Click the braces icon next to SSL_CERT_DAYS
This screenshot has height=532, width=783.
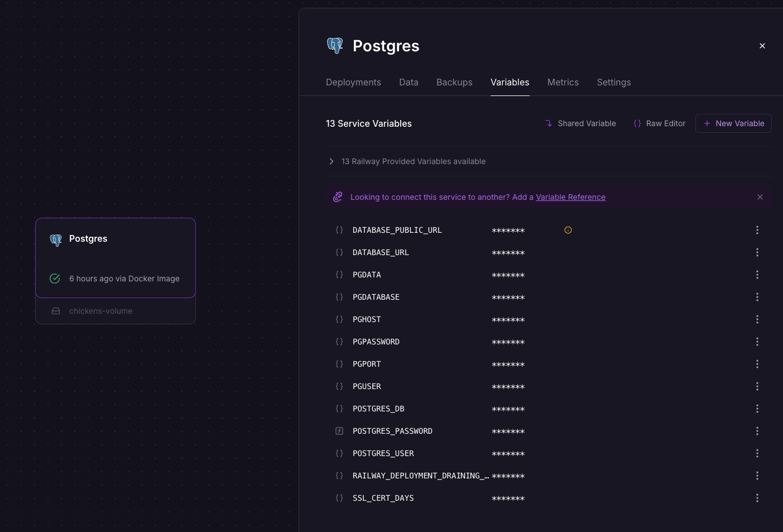(339, 498)
